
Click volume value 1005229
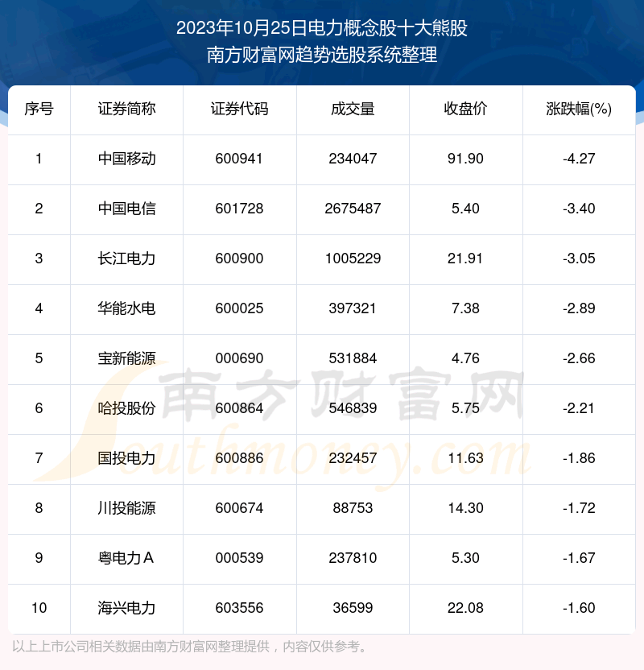tap(353, 258)
